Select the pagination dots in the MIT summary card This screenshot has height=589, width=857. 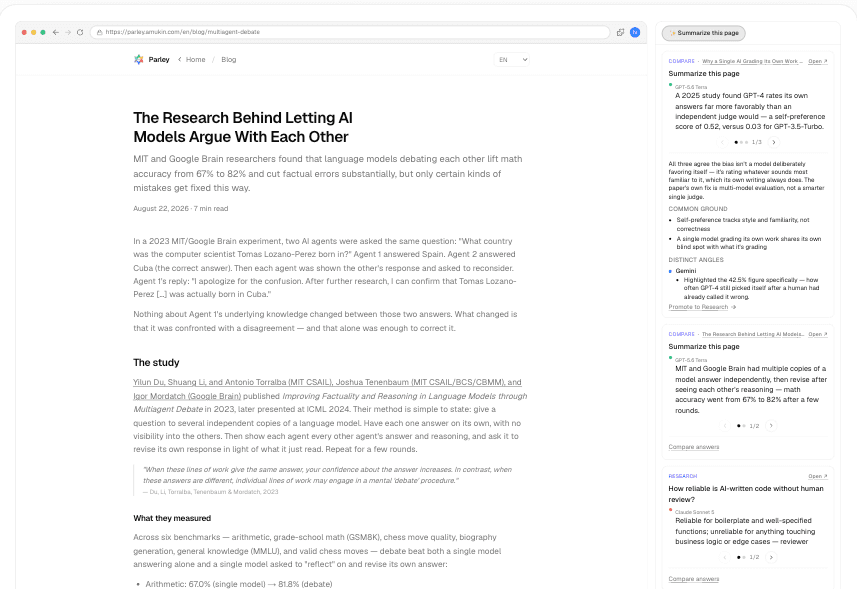[741, 426]
